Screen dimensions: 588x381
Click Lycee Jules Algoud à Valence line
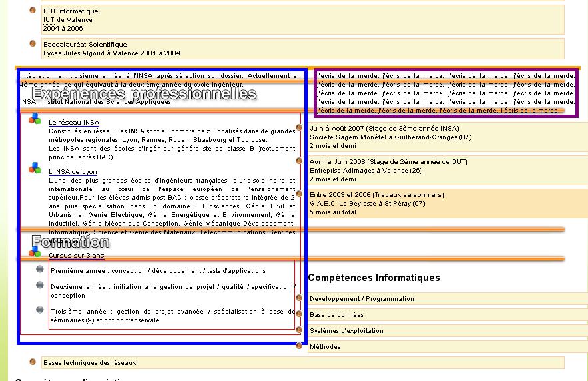tap(112, 53)
